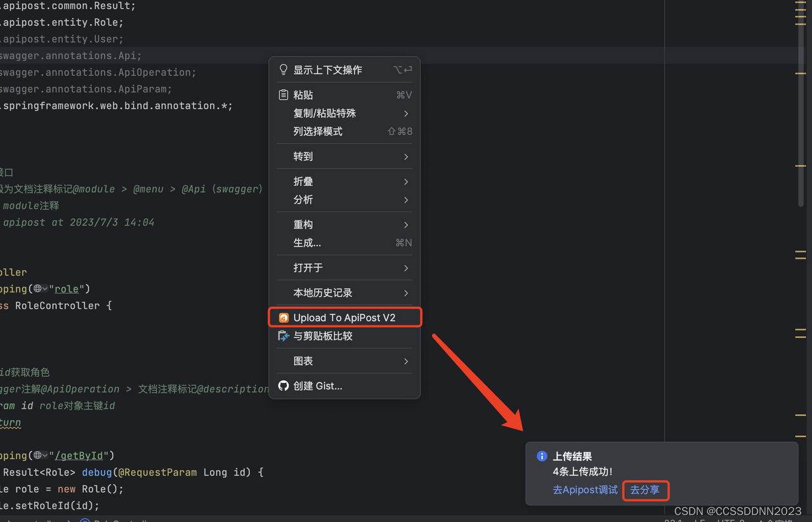Expand the 本地历史记录 submenu
812x522 pixels.
click(344, 293)
